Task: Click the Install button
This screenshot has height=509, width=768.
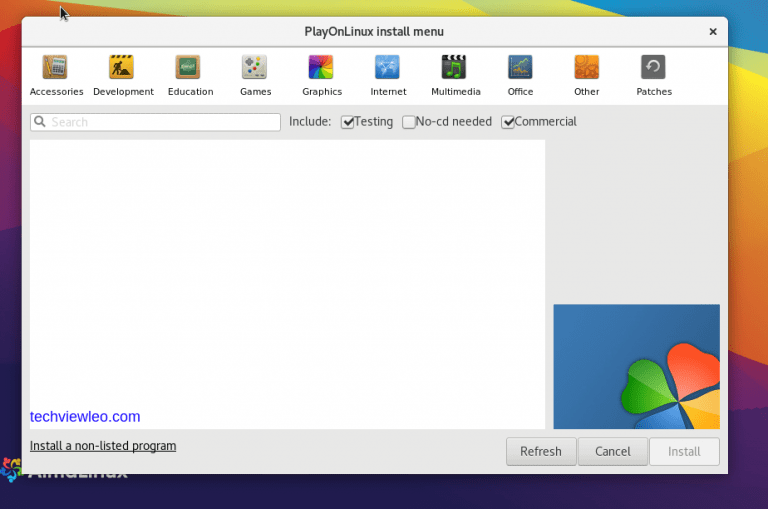Action: click(x=684, y=451)
